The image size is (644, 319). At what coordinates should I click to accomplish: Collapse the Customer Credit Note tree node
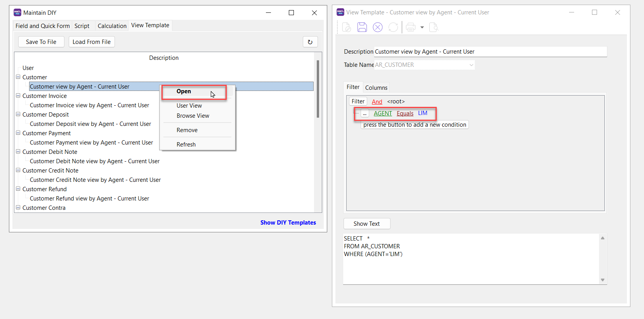point(18,170)
